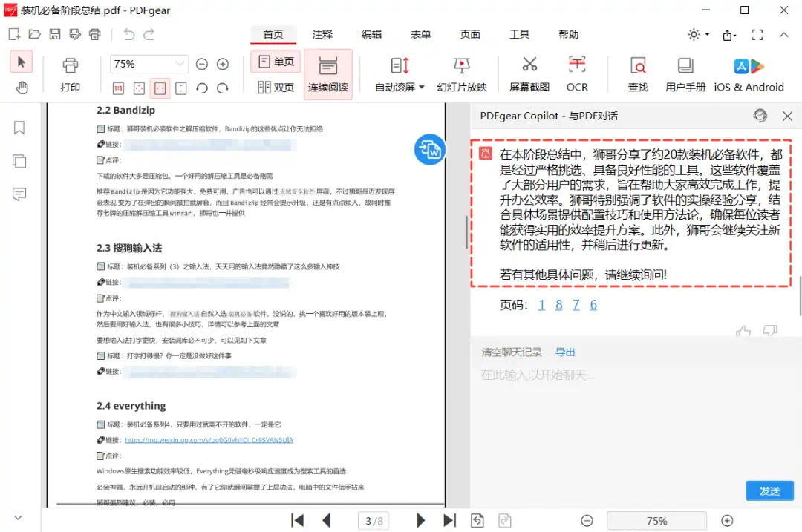Jump to page 8 reference link
This screenshot has height=532, width=802.
coord(558,305)
